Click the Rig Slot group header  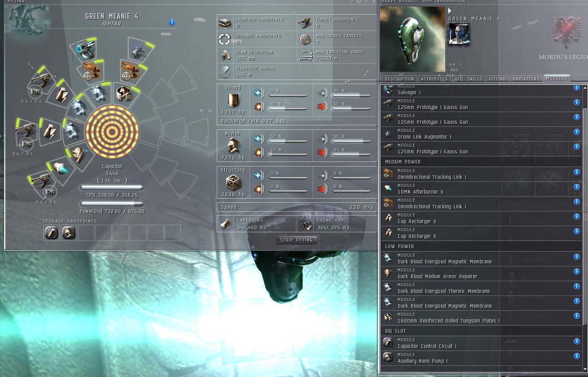pos(481,331)
